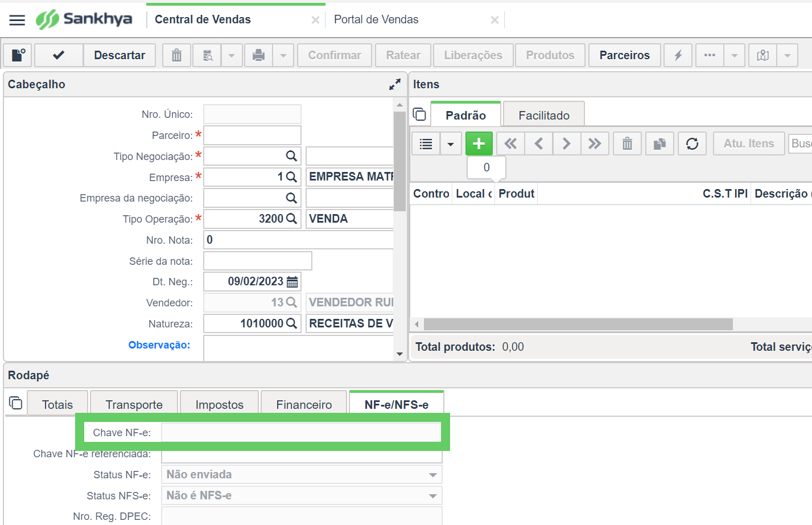Click the search-document icon in main toolbar

tap(208, 55)
